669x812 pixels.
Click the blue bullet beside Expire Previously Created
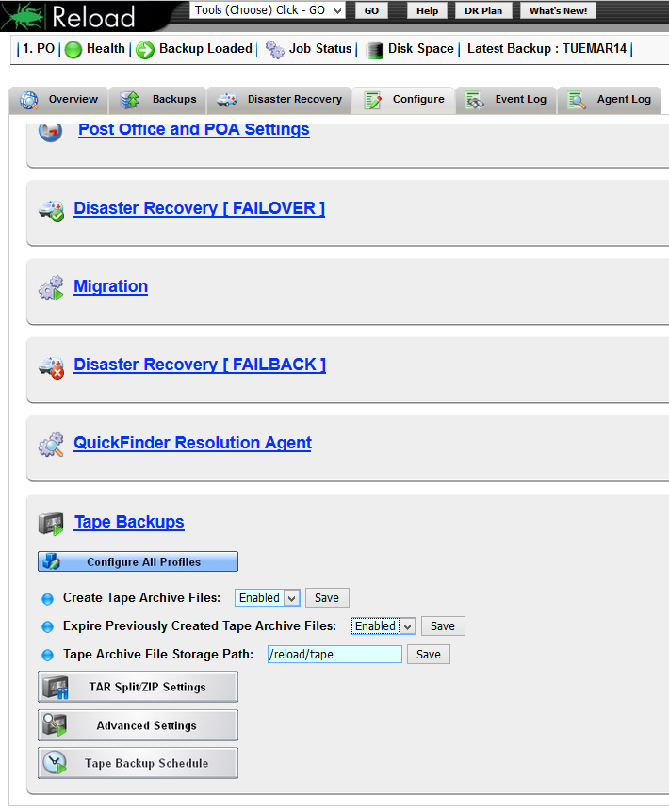(47, 627)
